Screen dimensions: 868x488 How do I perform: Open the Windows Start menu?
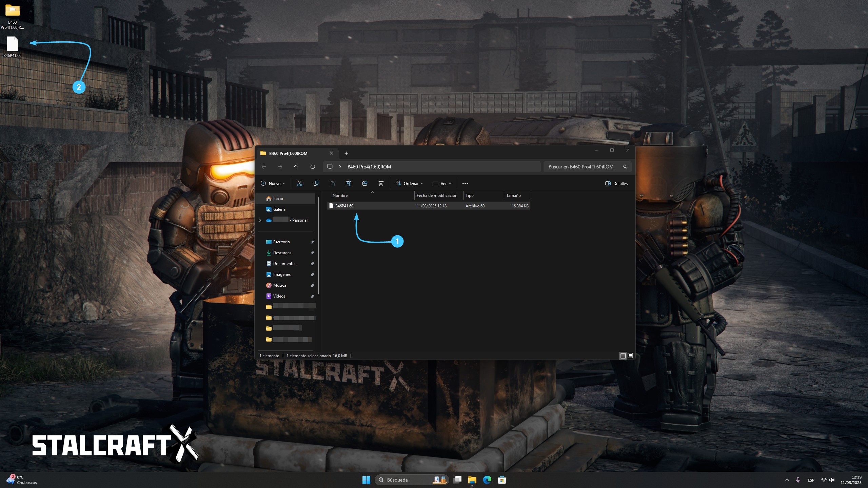tap(366, 480)
